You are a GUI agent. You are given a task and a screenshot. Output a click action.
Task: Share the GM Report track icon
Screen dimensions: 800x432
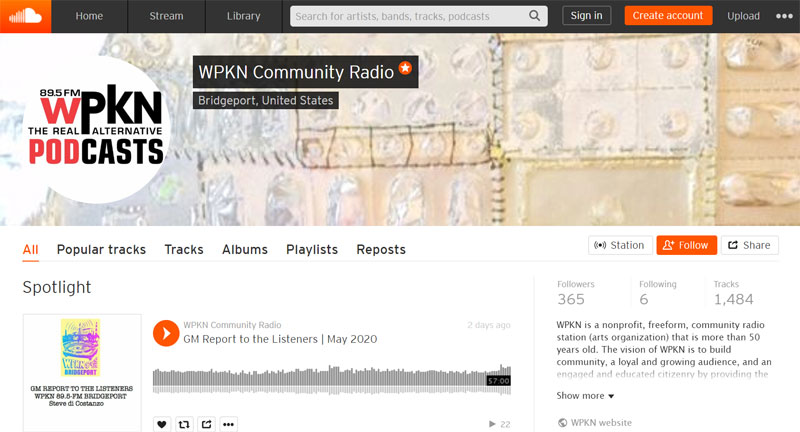pos(206,424)
